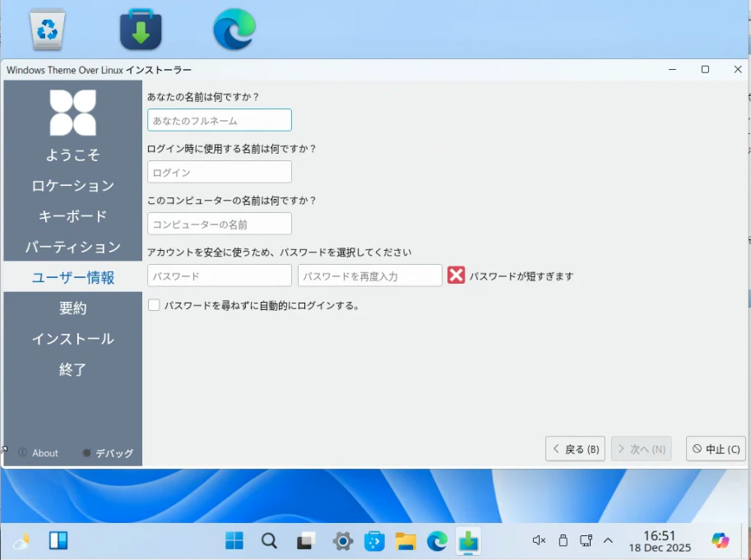Open the Windows Start menu button

coord(234,541)
